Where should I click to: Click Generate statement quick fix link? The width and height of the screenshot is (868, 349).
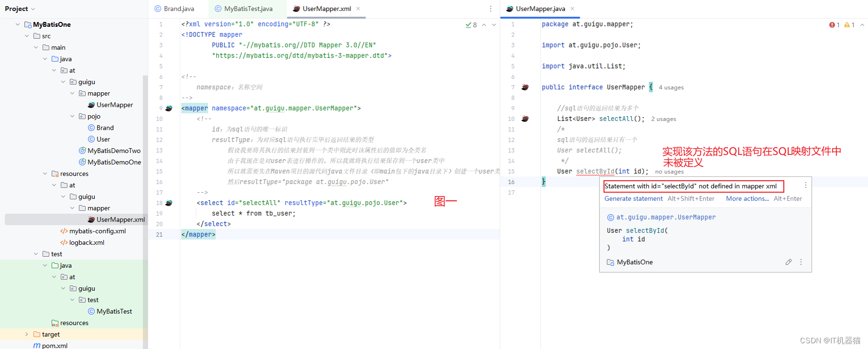pyautogui.click(x=634, y=198)
